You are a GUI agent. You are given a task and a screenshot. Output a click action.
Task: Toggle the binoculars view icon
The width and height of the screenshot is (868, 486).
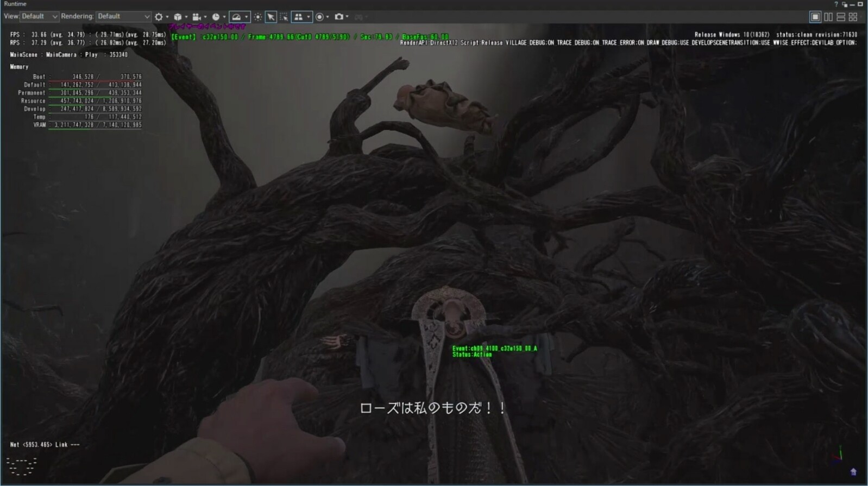coord(298,17)
